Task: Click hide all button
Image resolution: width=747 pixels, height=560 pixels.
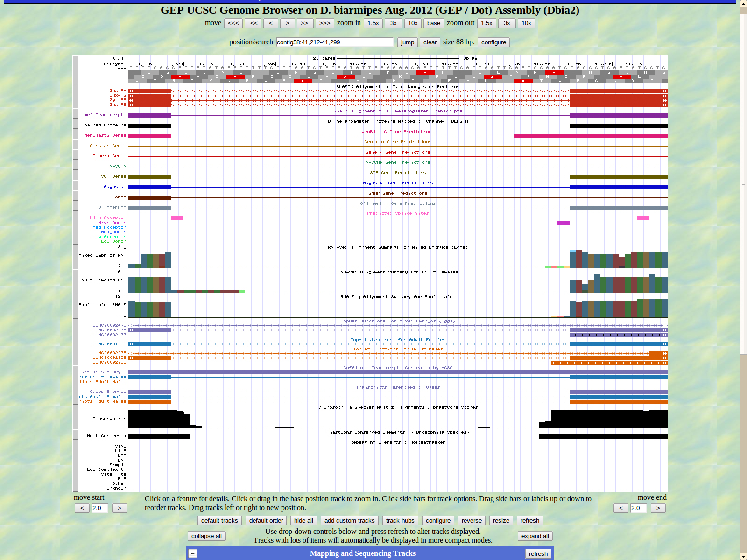Action: 303,521
